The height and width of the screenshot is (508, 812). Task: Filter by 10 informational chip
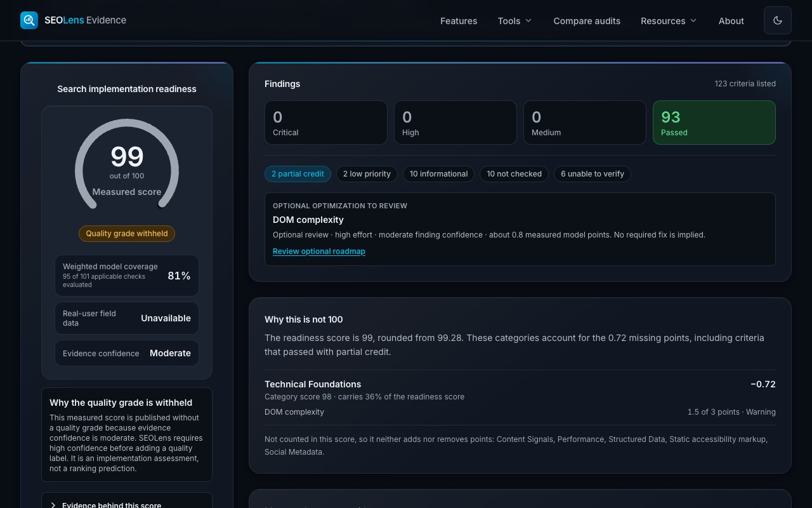438,174
